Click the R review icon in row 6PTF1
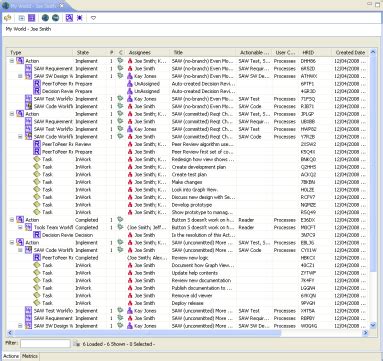This screenshot has width=383, height=361. coord(37,84)
